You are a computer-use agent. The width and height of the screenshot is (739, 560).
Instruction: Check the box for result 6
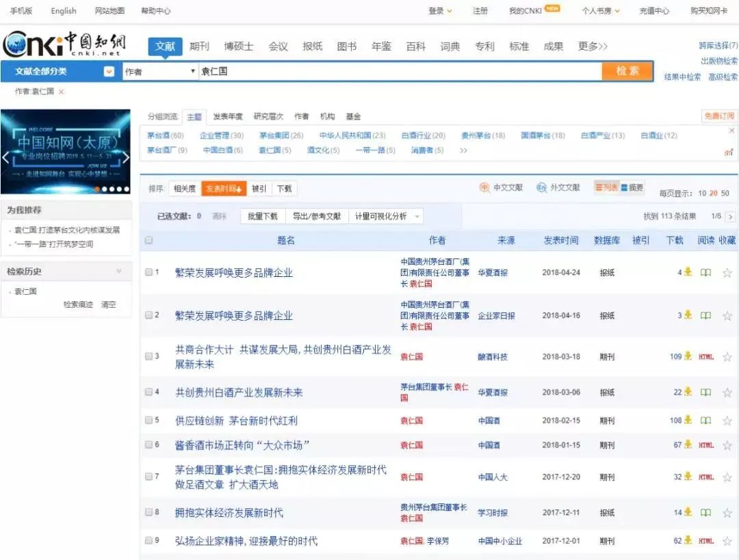pos(149,444)
